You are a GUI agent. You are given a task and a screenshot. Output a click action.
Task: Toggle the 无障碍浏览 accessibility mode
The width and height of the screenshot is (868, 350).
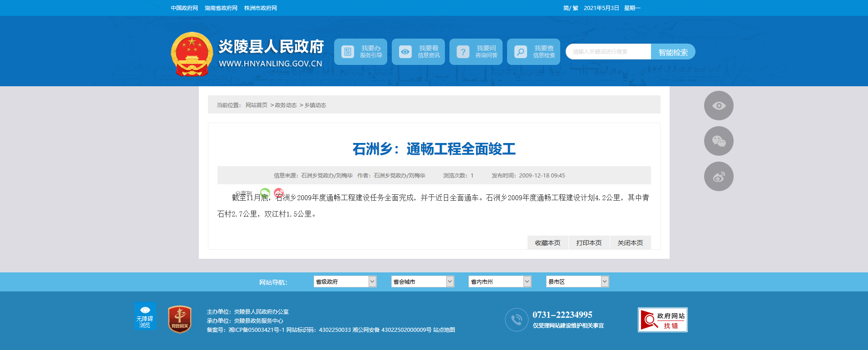(x=145, y=316)
